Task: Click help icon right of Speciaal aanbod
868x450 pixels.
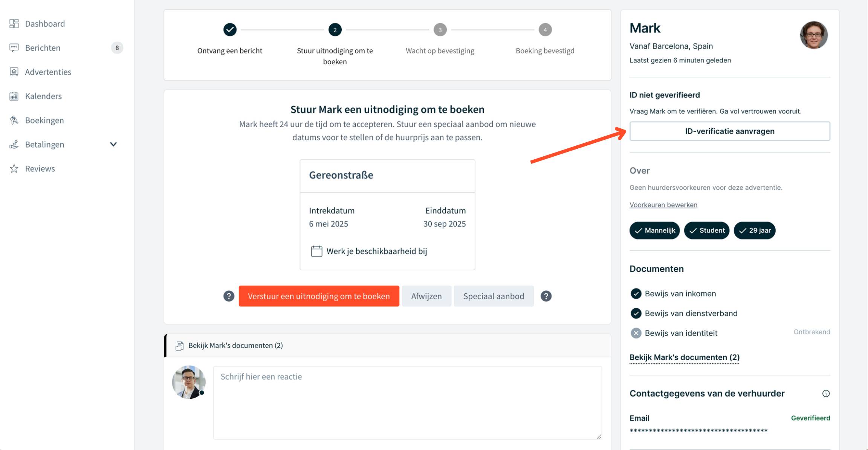Action: (x=546, y=296)
